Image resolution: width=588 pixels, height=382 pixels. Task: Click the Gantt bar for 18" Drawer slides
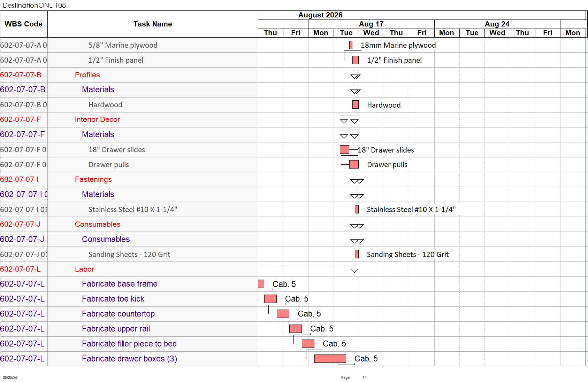pyautogui.click(x=344, y=149)
